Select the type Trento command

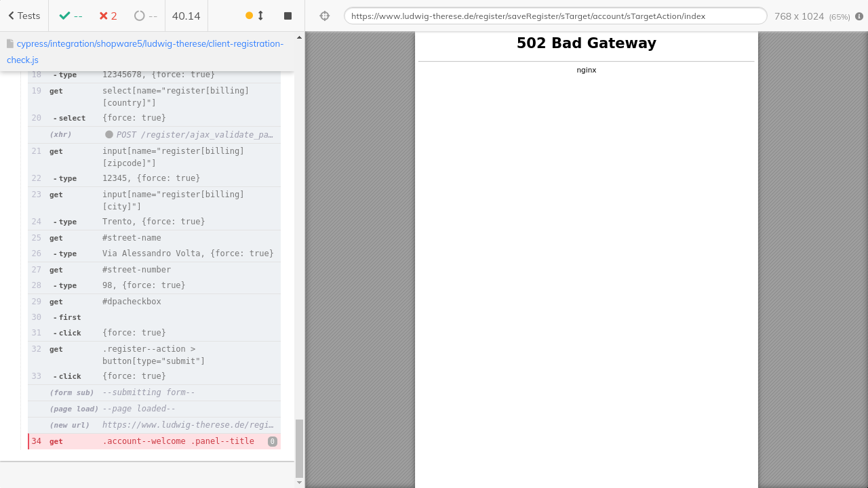[x=154, y=222]
